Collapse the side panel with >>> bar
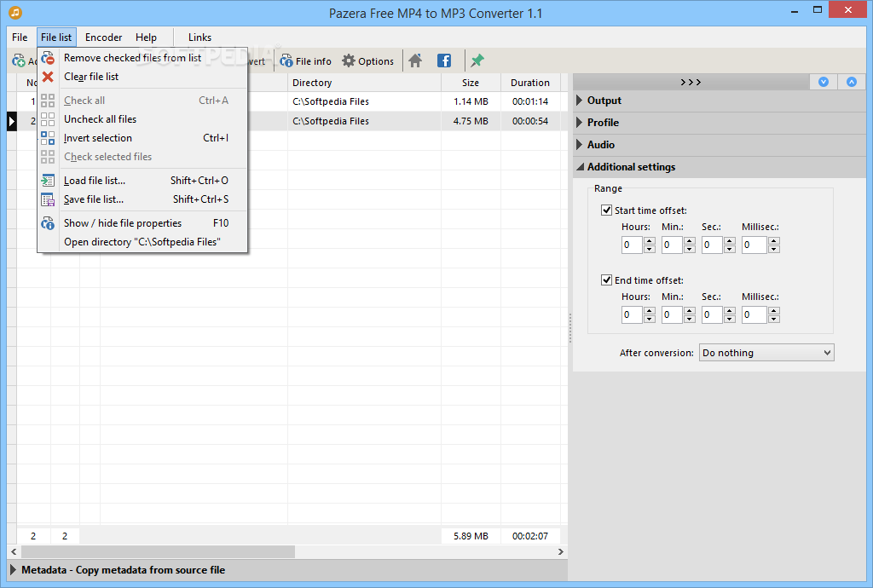The height and width of the screenshot is (588, 873). pyautogui.click(x=691, y=82)
